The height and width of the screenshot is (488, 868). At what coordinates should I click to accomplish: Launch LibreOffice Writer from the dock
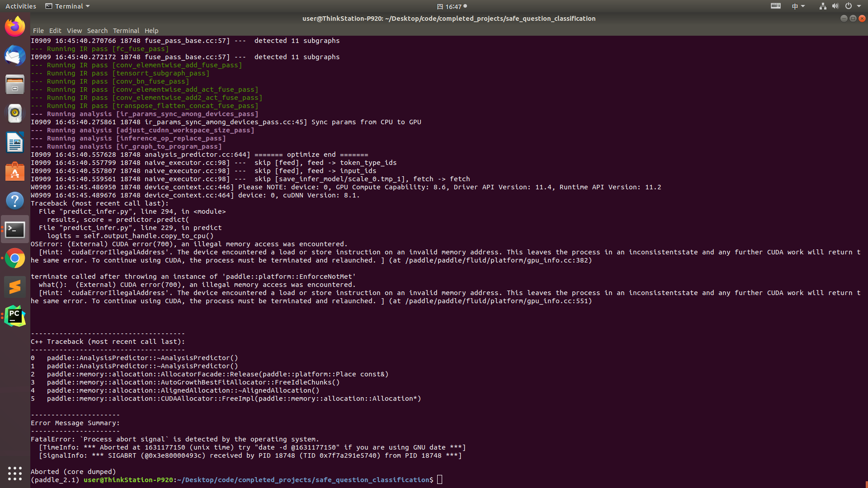pyautogui.click(x=15, y=142)
